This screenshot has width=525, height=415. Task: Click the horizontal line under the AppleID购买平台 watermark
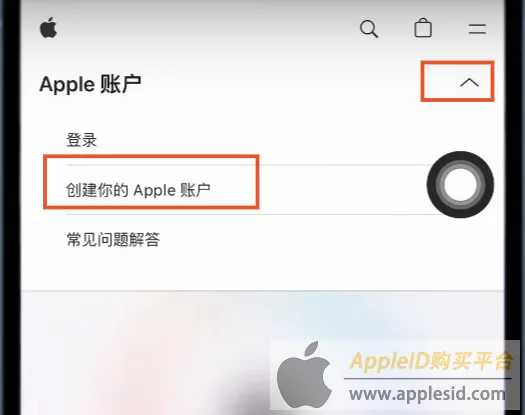pyautogui.click(x=428, y=378)
